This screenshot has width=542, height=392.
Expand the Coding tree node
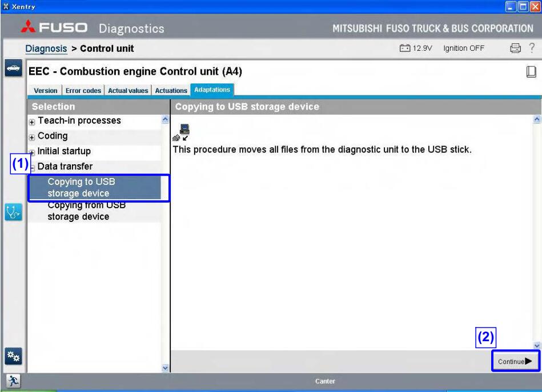[x=32, y=138]
